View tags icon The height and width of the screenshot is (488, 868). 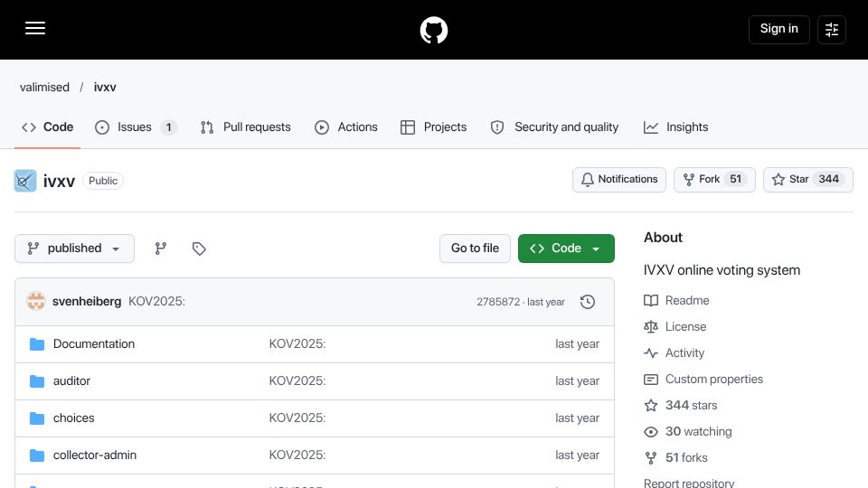pyautogui.click(x=199, y=249)
